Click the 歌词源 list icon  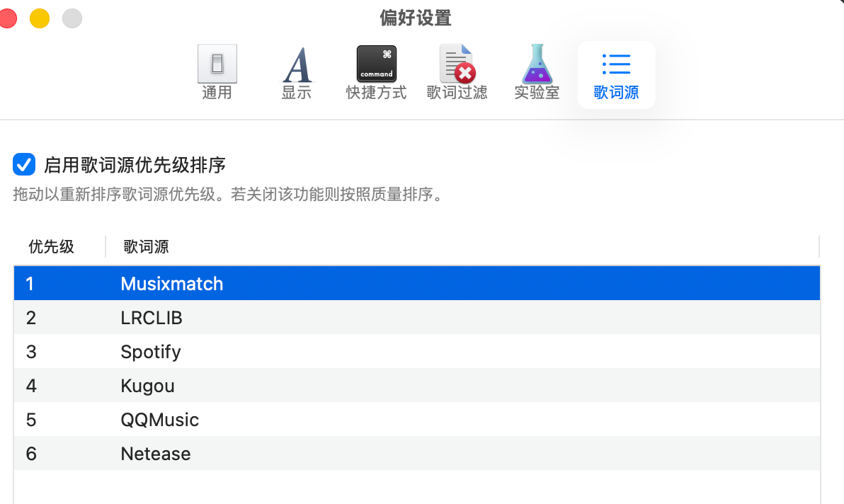point(616,64)
